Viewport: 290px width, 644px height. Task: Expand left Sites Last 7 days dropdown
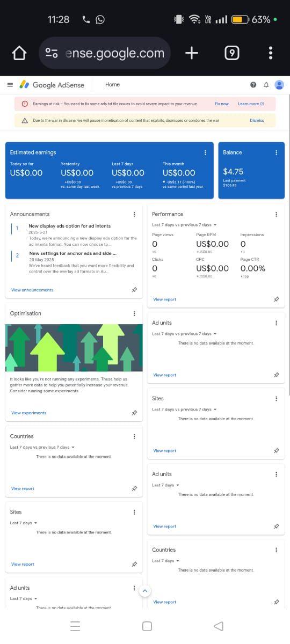(x=24, y=523)
